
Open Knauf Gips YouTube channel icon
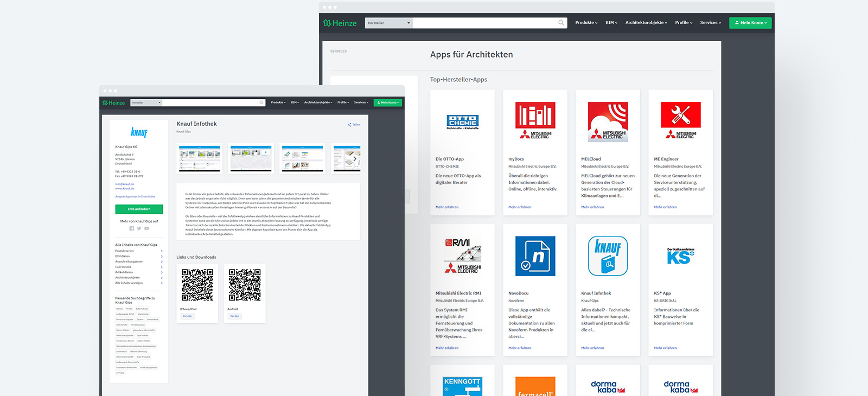tap(146, 228)
